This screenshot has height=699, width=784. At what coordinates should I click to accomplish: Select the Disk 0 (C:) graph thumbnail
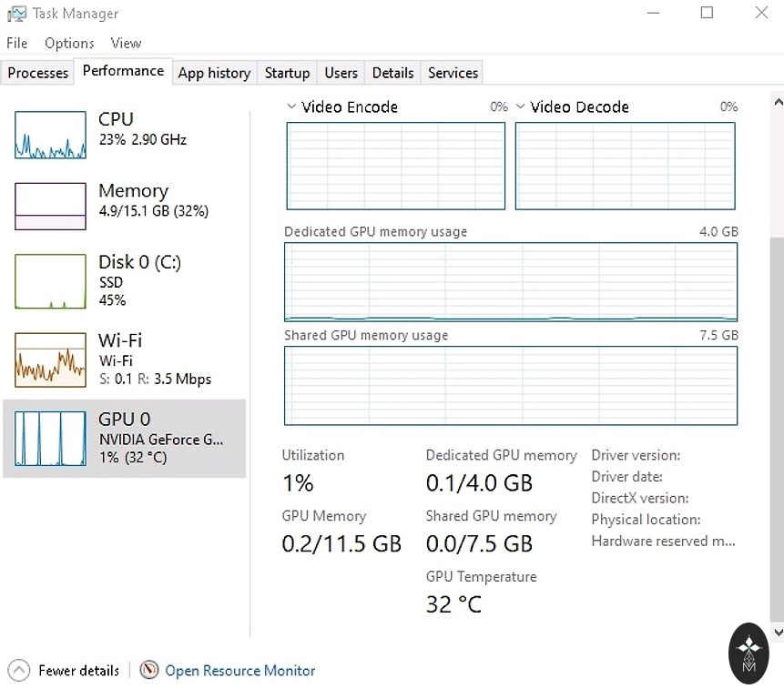coord(49,281)
